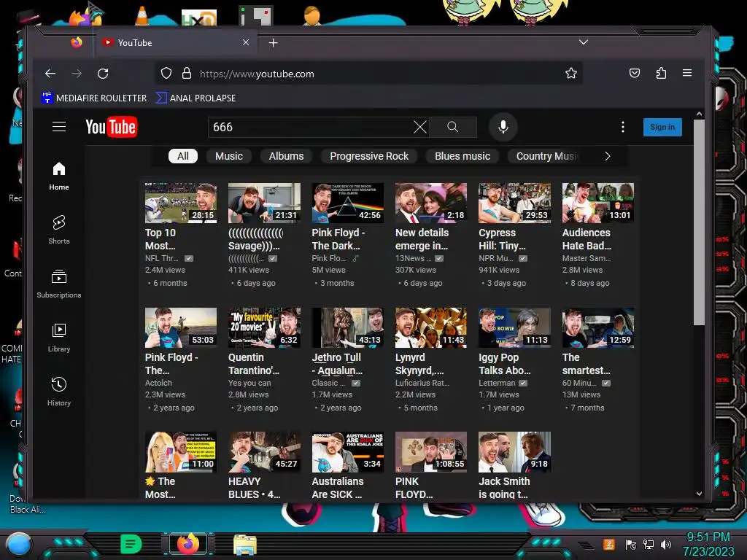Go back using the browser back arrow
The height and width of the screenshot is (560, 747).
(50, 74)
